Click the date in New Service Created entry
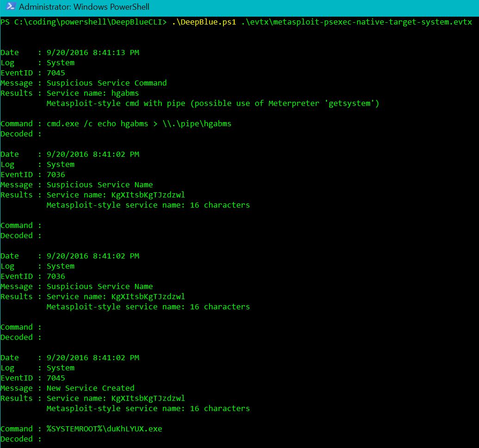Viewport: 479px width, 448px height. (93, 357)
